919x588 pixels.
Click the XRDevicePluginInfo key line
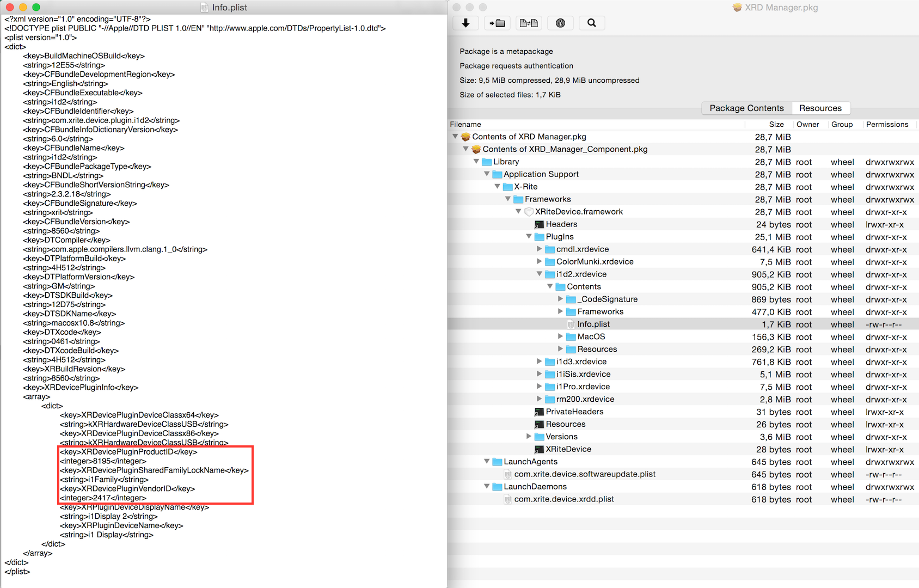click(81, 388)
